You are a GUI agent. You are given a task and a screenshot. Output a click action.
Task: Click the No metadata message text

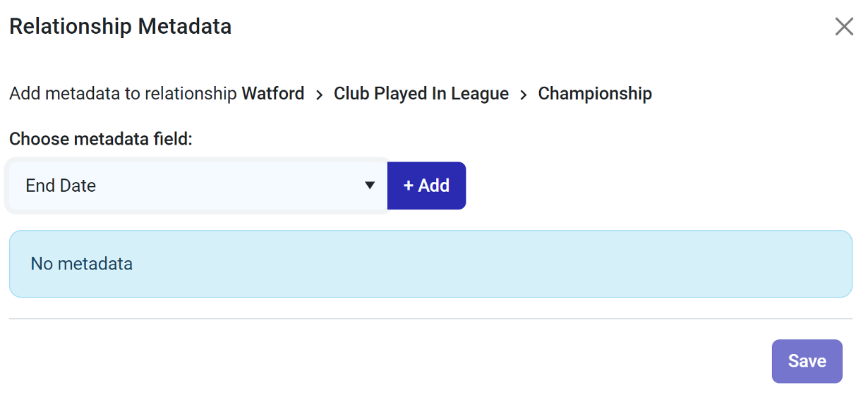click(x=82, y=264)
